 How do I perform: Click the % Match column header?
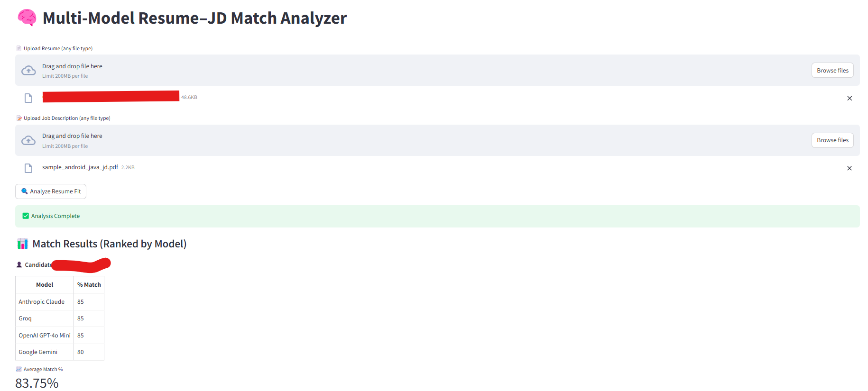(x=89, y=285)
